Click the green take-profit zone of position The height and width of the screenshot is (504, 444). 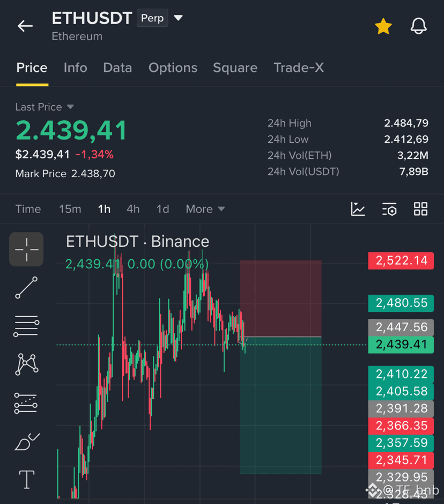point(280,406)
